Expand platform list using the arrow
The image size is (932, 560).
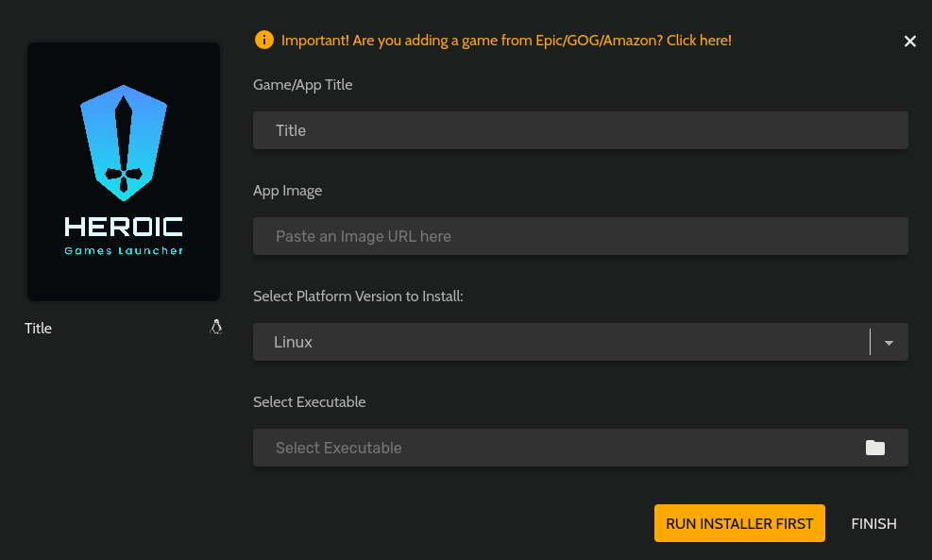pos(889,343)
